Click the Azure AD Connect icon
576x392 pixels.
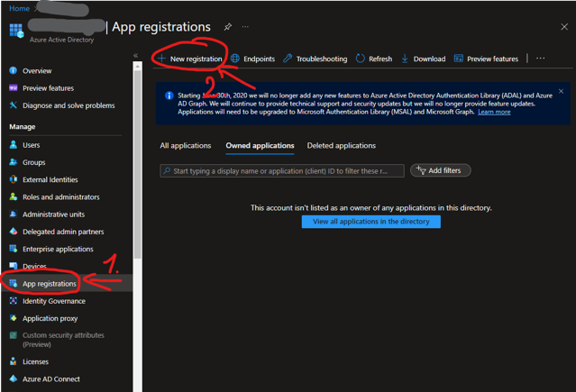click(x=14, y=378)
